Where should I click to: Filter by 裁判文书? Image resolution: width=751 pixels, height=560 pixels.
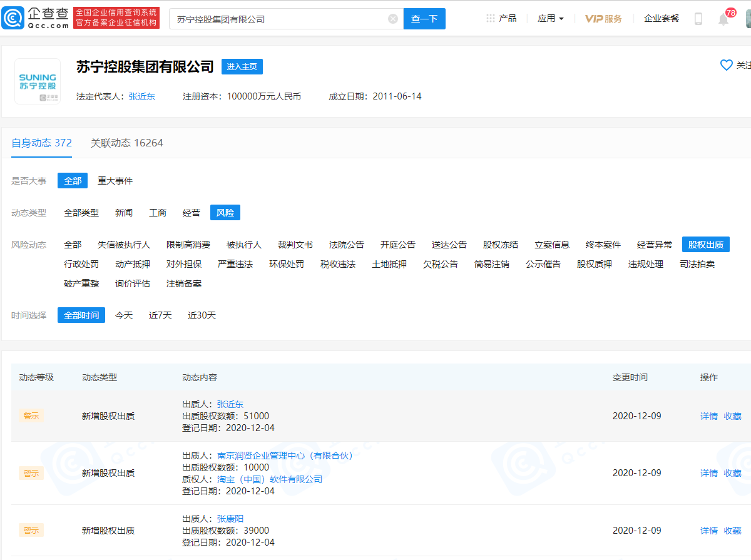pyautogui.click(x=295, y=245)
